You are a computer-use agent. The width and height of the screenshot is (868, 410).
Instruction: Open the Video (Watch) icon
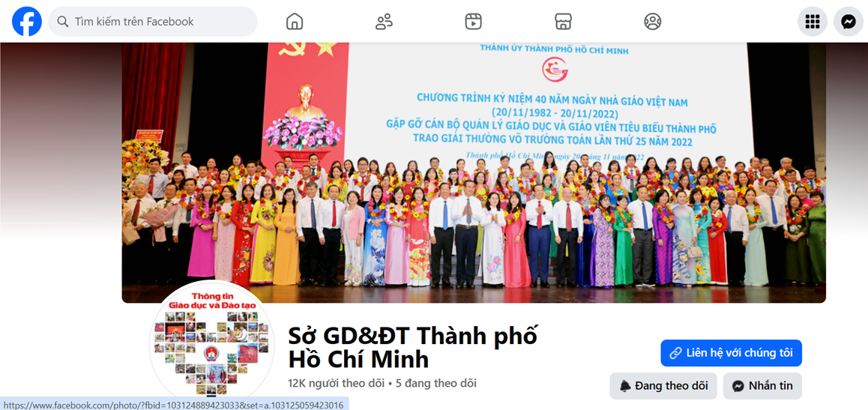tap(473, 22)
